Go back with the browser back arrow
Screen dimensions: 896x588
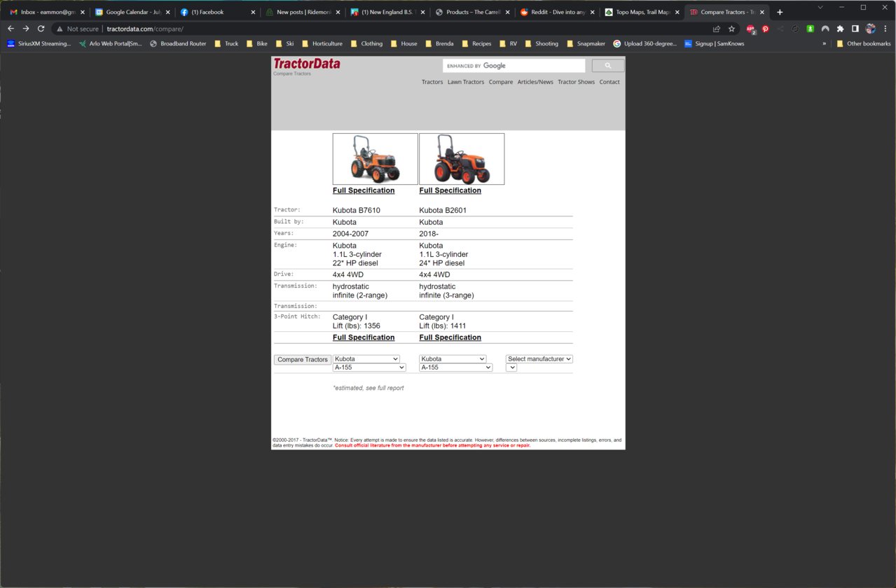11,29
